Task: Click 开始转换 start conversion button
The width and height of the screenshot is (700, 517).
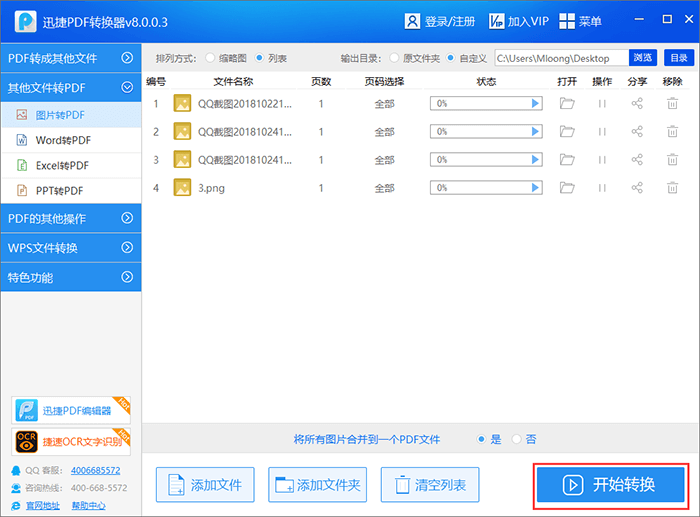Action: click(611, 485)
